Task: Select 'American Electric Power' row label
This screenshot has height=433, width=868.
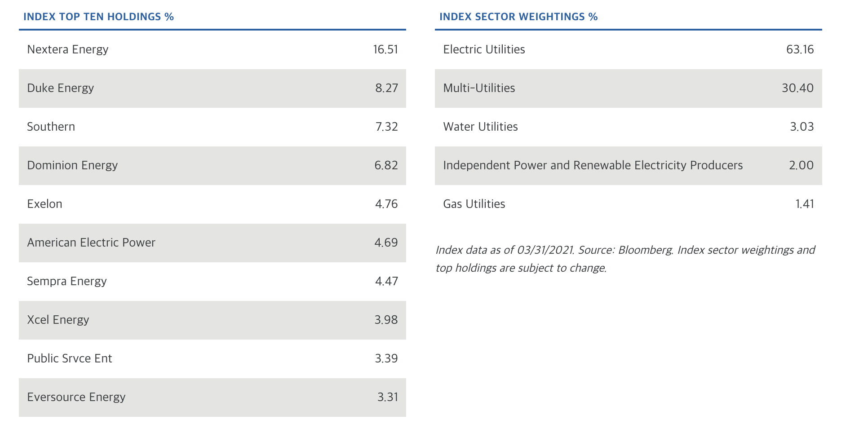Action: tap(91, 243)
